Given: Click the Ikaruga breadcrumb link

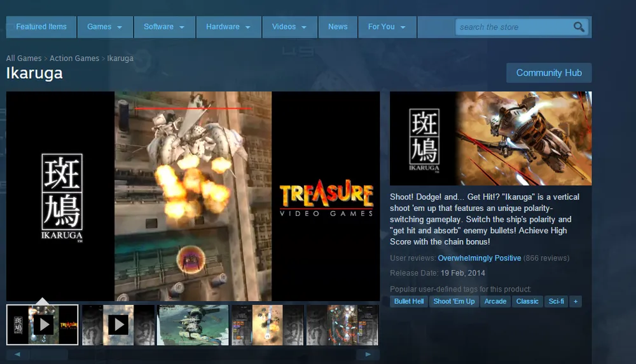Looking at the screenshot, I should [120, 58].
